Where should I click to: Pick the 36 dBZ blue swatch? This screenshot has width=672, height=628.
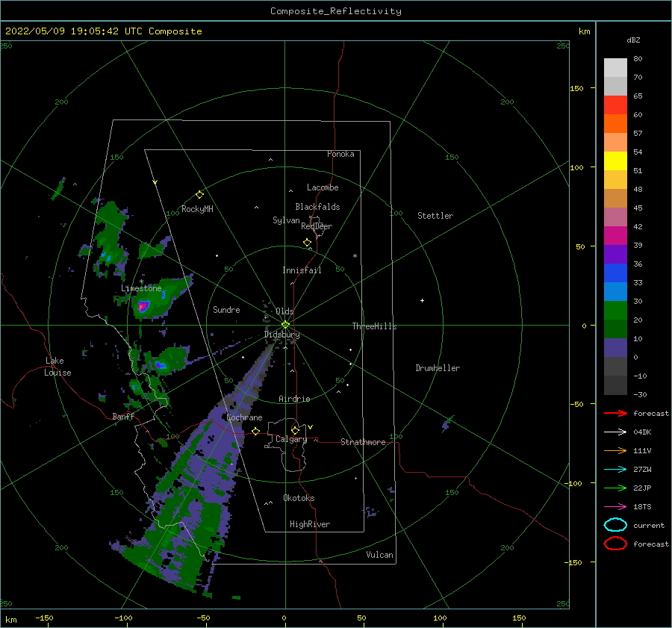(x=615, y=273)
